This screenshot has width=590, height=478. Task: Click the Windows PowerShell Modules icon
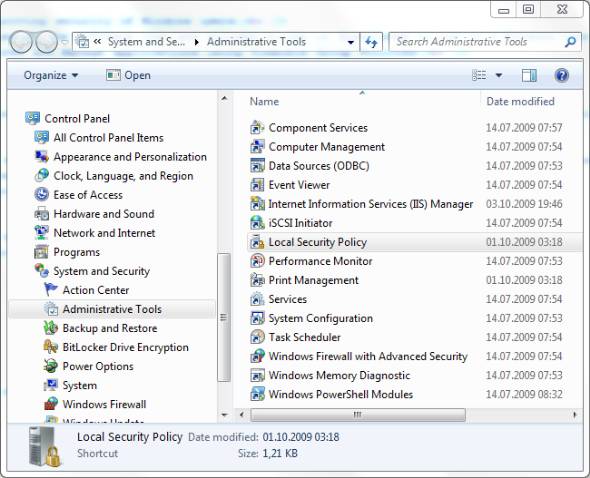pyautogui.click(x=257, y=394)
